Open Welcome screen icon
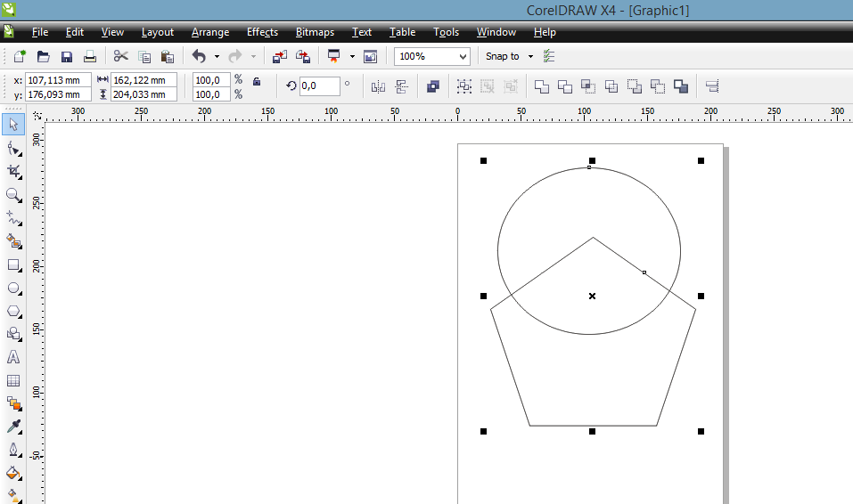Image resolution: width=853 pixels, height=504 pixels. coord(370,56)
